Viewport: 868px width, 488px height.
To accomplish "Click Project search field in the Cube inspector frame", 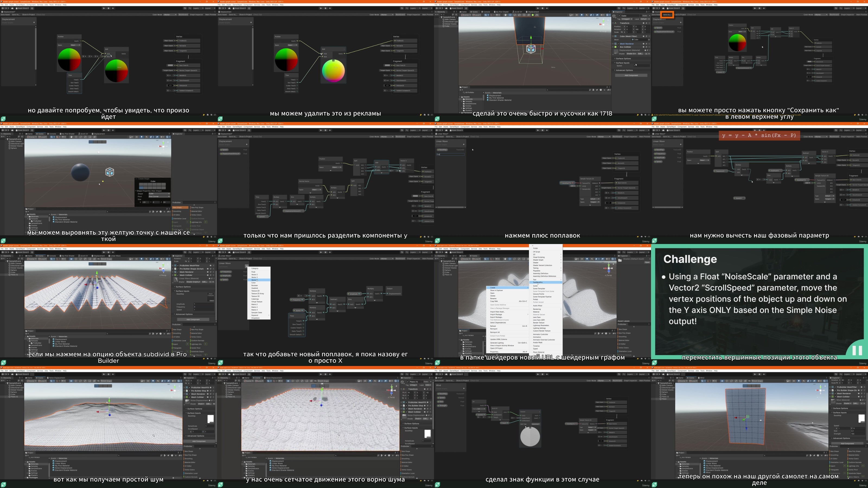I will click(568, 90).
